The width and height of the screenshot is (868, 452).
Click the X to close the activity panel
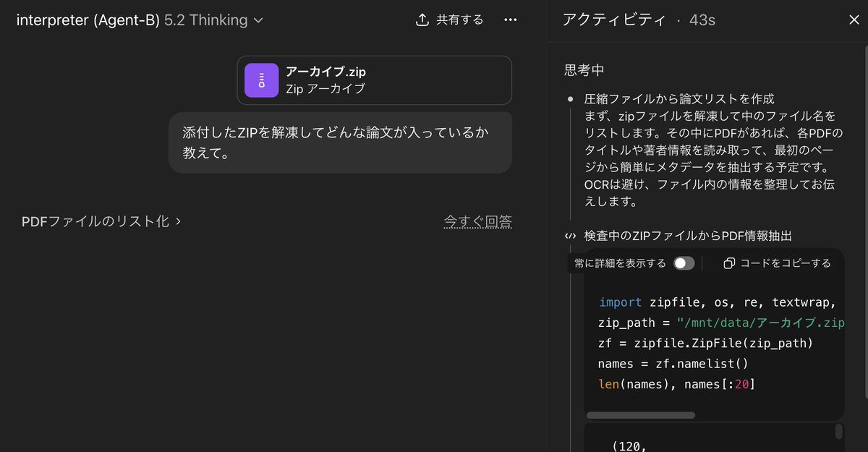point(854,20)
